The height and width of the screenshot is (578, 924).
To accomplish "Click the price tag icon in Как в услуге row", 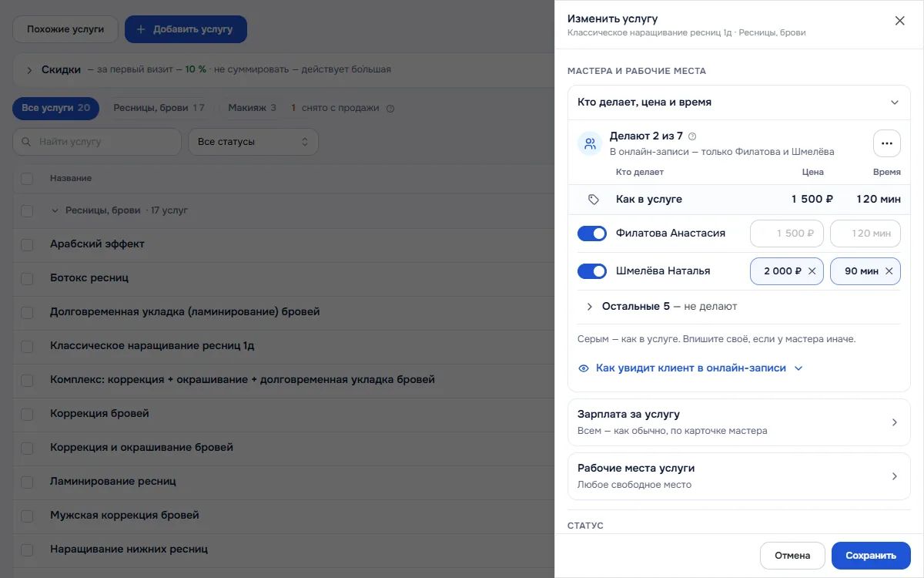I will point(593,200).
